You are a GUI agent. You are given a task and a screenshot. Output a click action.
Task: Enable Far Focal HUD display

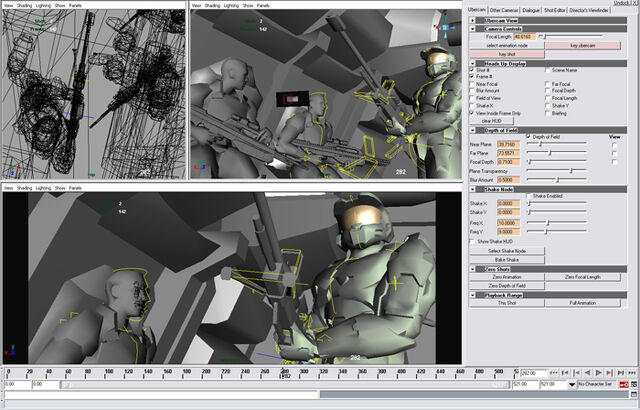(x=547, y=84)
